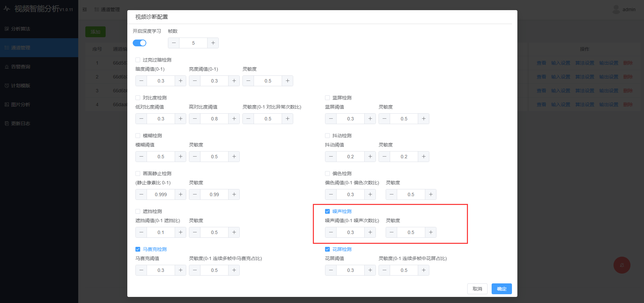This screenshot has height=303, width=644.
Task: Open 算法设置 for row 2
Action: point(585,77)
